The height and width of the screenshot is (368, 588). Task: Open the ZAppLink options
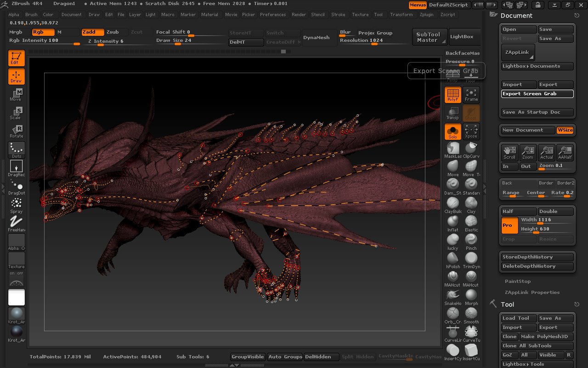518,52
